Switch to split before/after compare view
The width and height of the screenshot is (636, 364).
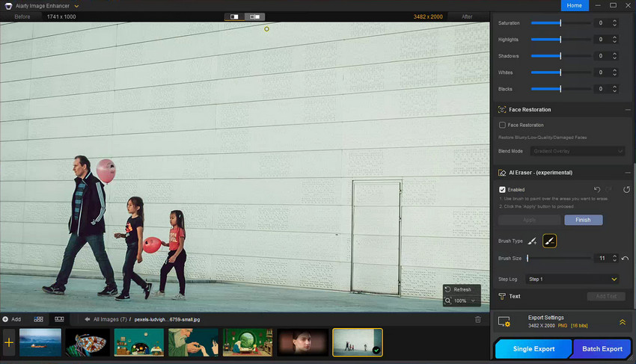pyautogui.click(x=234, y=16)
